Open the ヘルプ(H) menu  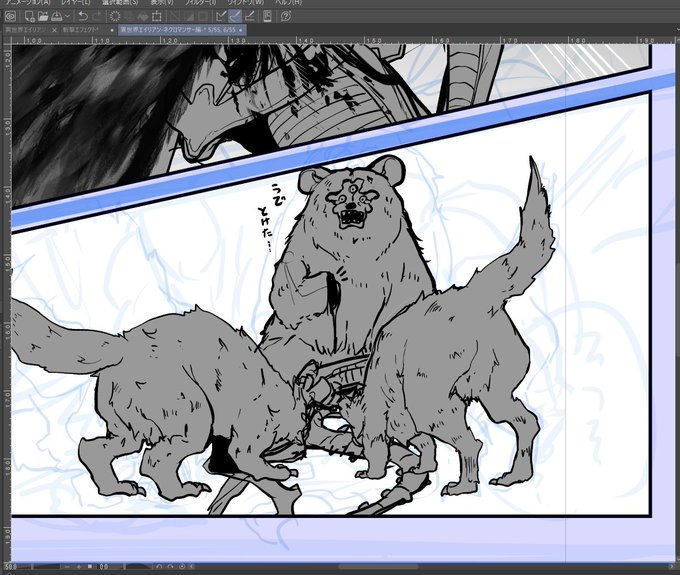point(288,2)
